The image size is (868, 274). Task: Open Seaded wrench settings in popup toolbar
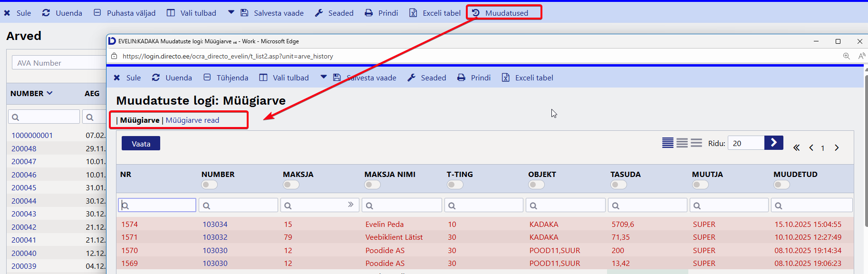click(x=412, y=78)
